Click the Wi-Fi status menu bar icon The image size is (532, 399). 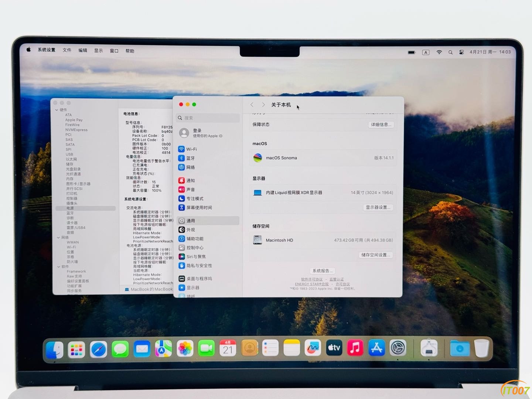(439, 52)
